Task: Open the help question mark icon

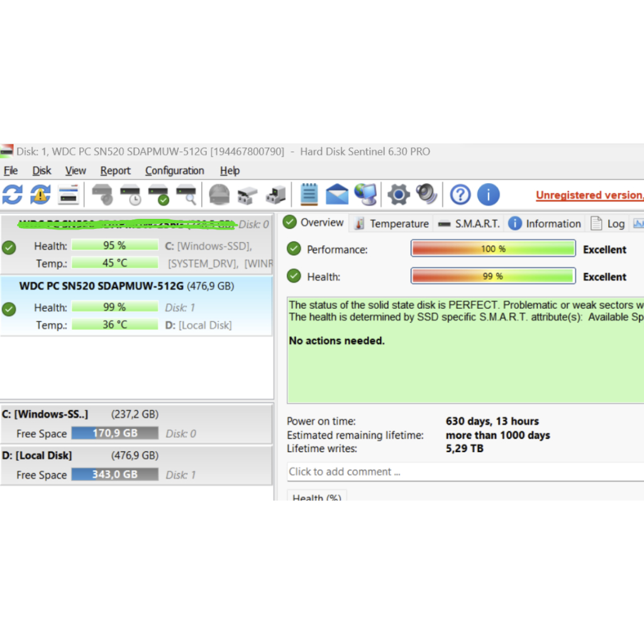Action: (x=460, y=195)
